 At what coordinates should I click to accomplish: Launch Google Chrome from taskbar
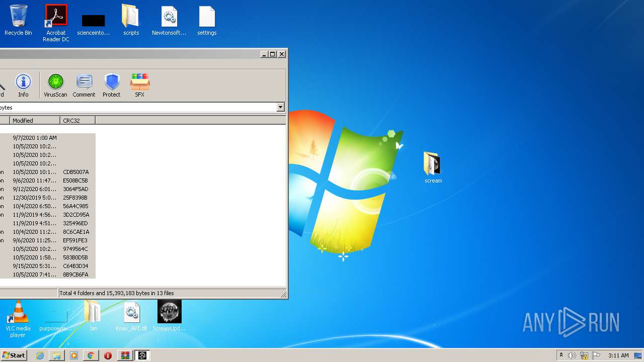pos(91,355)
